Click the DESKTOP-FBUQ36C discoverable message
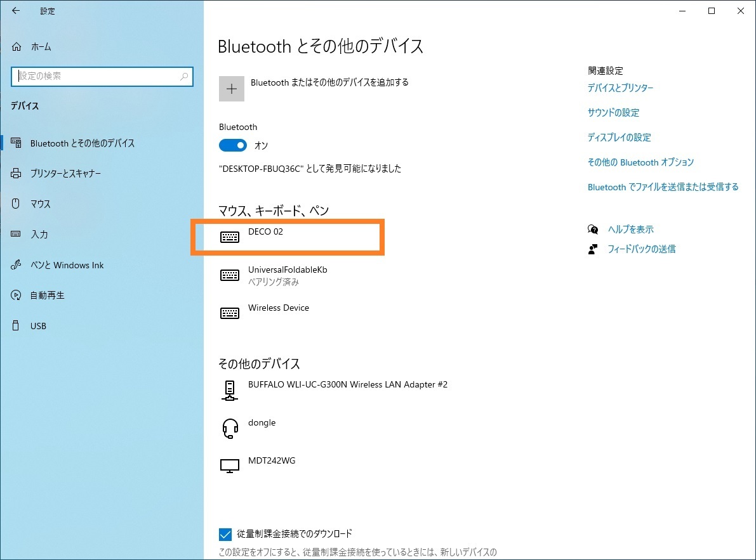 coord(310,169)
